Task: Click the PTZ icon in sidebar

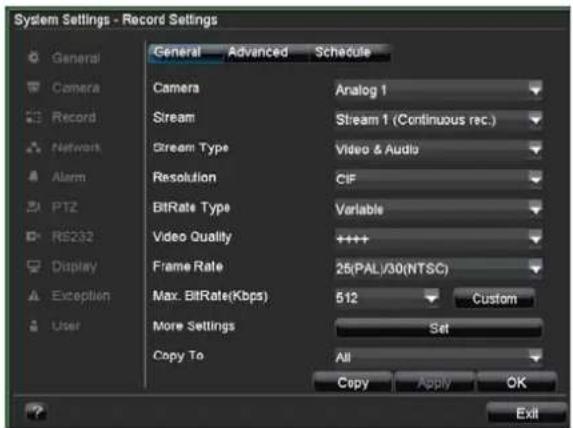Action: (34, 207)
